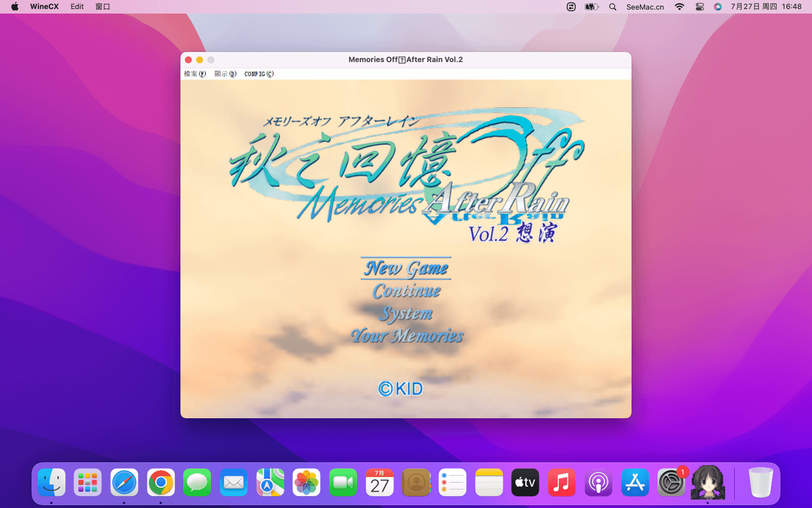The width and height of the screenshot is (812, 508).
Task: Open Notes from the Dock
Action: click(x=489, y=483)
